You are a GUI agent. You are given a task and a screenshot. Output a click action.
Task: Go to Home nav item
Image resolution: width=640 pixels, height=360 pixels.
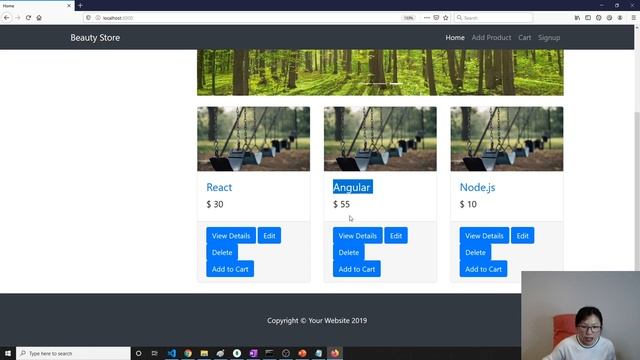click(455, 38)
